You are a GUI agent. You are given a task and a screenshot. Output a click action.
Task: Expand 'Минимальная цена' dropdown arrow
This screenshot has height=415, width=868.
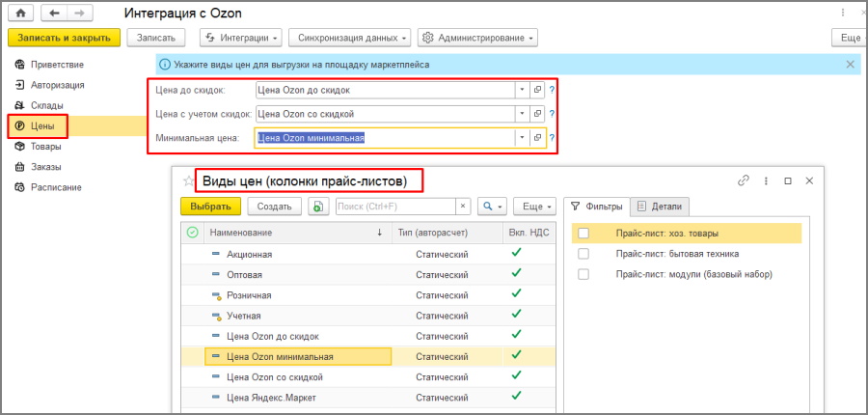523,138
